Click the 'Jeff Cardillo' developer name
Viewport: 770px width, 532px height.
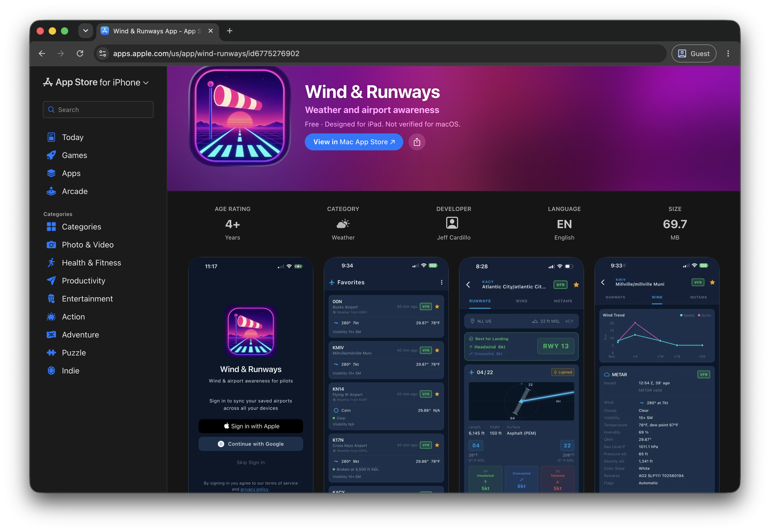tap(454, 237)
